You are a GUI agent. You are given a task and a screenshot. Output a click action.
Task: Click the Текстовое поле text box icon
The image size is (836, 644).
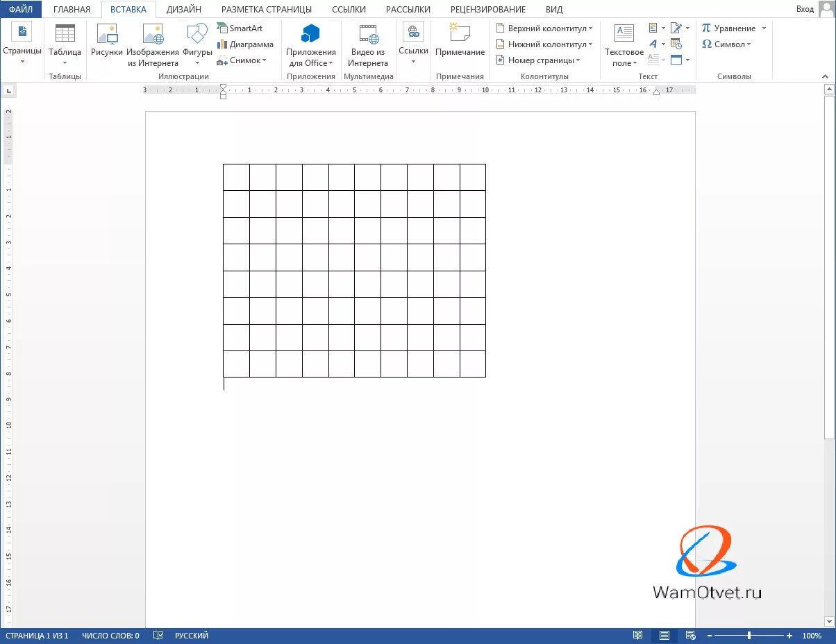tap(624, 33)
